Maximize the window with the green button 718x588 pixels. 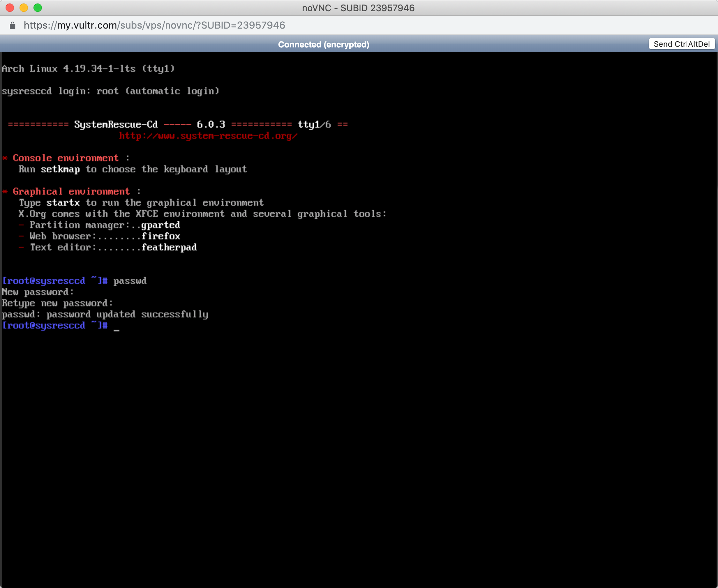pos(38,8)
